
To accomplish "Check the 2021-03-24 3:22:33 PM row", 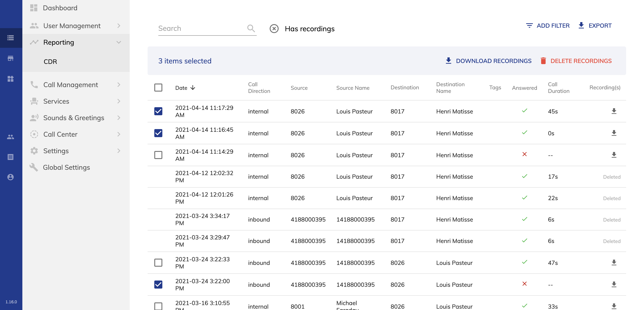I will 158,262.
